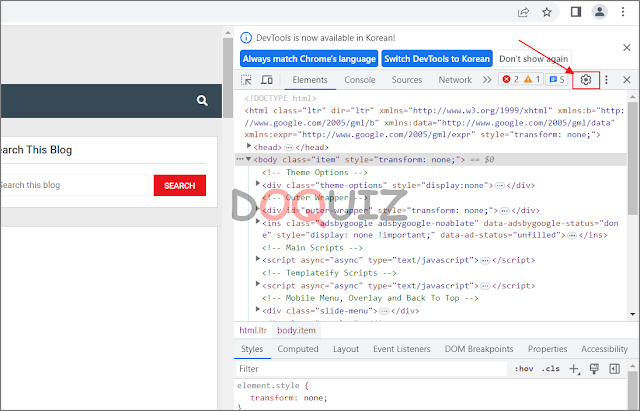
Task: Expand first async script element
Action: coord(258,259)
